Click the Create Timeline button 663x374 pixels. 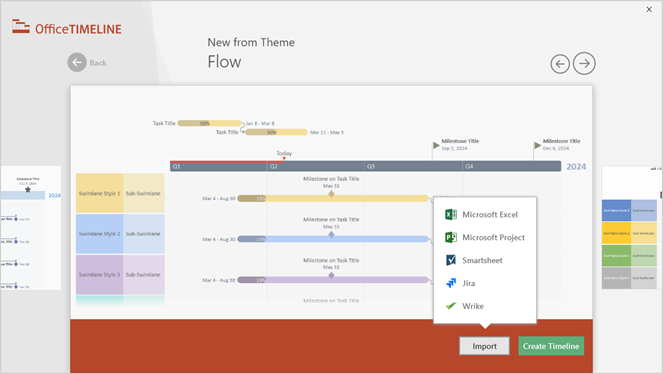[x=551, y=346]
